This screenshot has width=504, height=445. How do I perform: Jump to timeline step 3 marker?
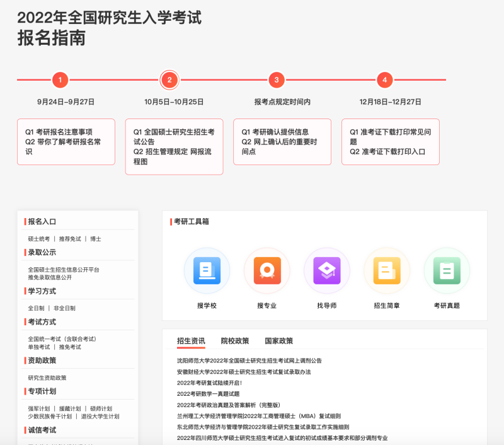[277, 80]
